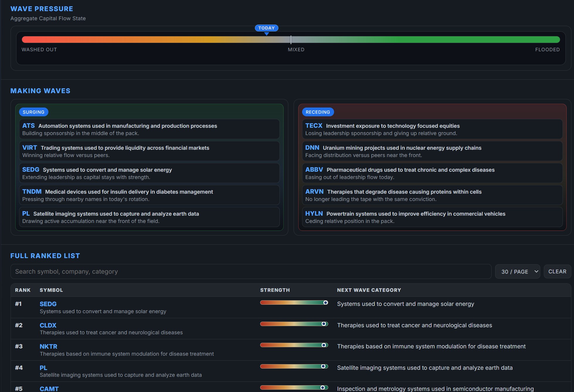
Task: Open NKTR symbol in the ranked list
Action: (48, 347)
